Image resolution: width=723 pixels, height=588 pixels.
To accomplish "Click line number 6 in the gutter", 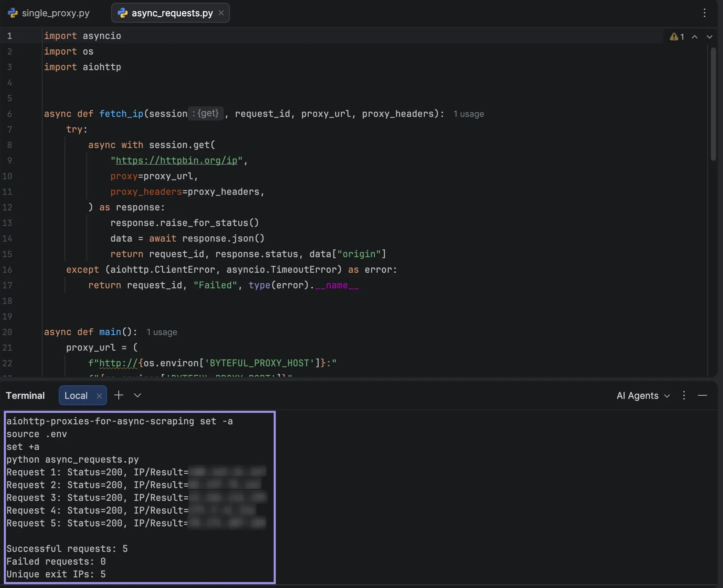I will coord(10,114).
